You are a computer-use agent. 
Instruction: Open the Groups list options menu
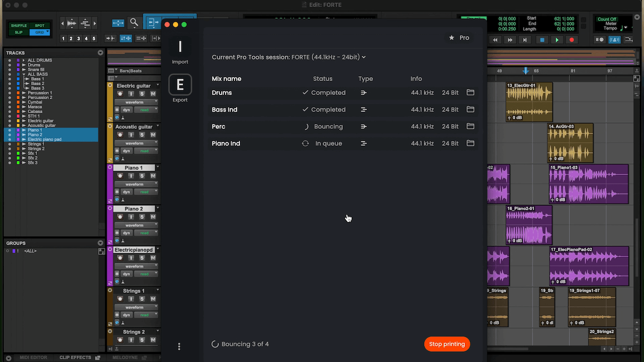[100, 243]
